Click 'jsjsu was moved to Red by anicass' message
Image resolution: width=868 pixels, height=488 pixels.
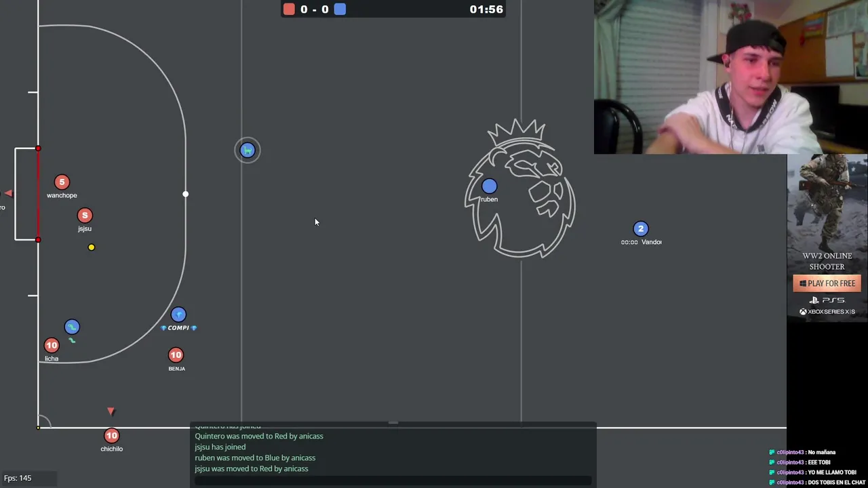[252, 468]
